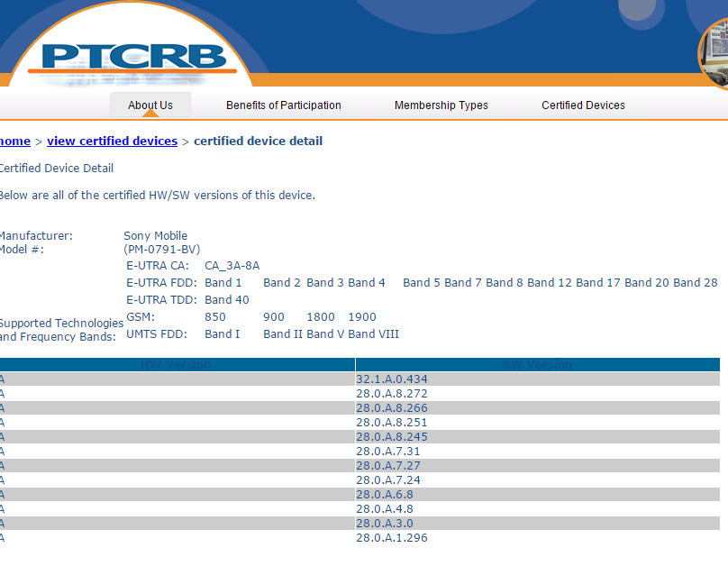
Task: Click GSM 850 frequency value
Action: click(x=215, y=317)
